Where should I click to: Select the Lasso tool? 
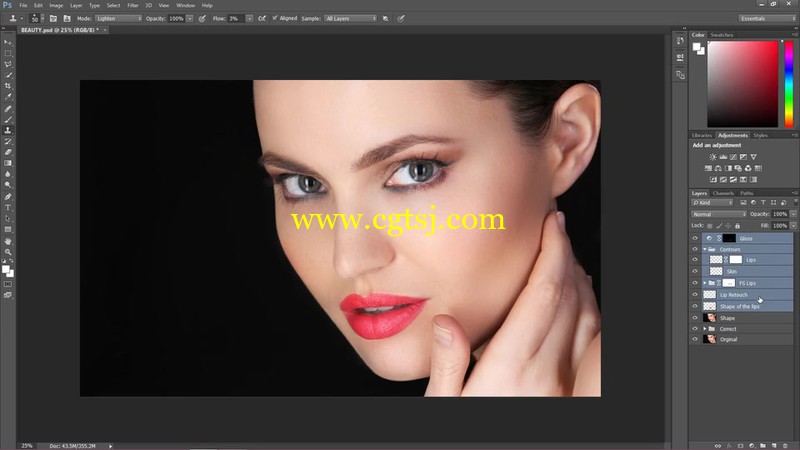click(8, 64)
